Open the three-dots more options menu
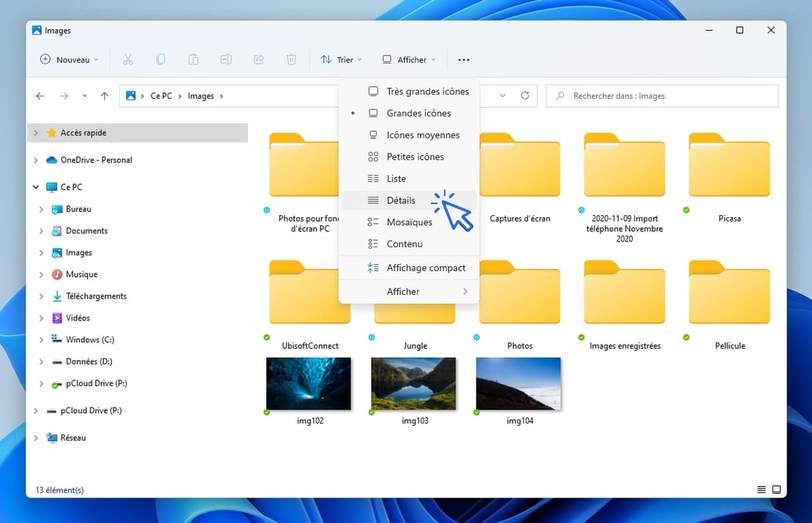This screenshot has width=812, height=523. 464,59
